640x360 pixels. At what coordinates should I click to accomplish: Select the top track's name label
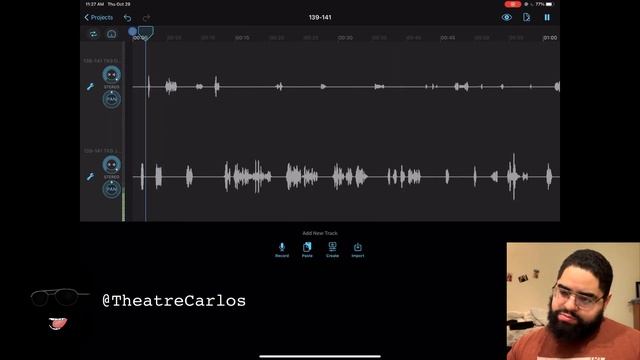pos(101,61)
